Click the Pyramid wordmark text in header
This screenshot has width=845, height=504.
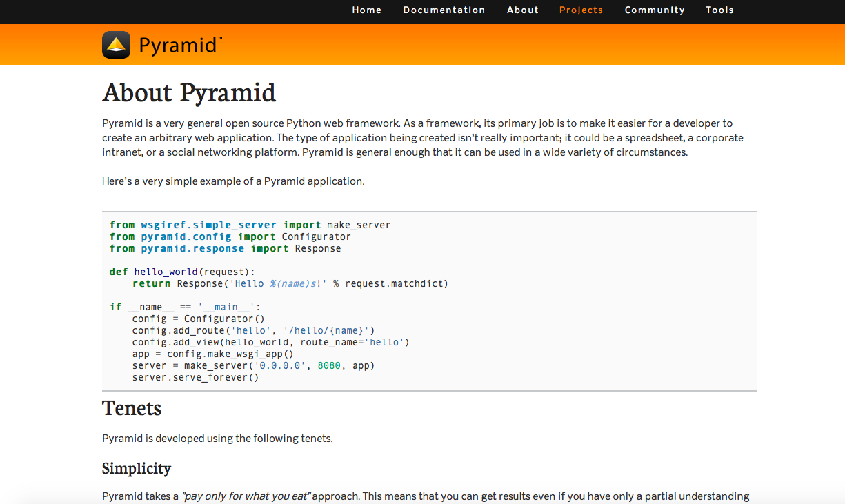[179, 46]
